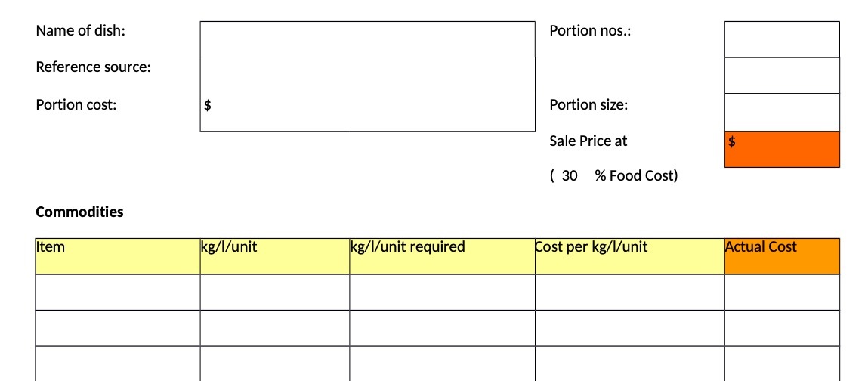The height and width of the screenshot is (381, 868).
Task: Select the Portion nos. entry box
Action: (x=782, y=39)
